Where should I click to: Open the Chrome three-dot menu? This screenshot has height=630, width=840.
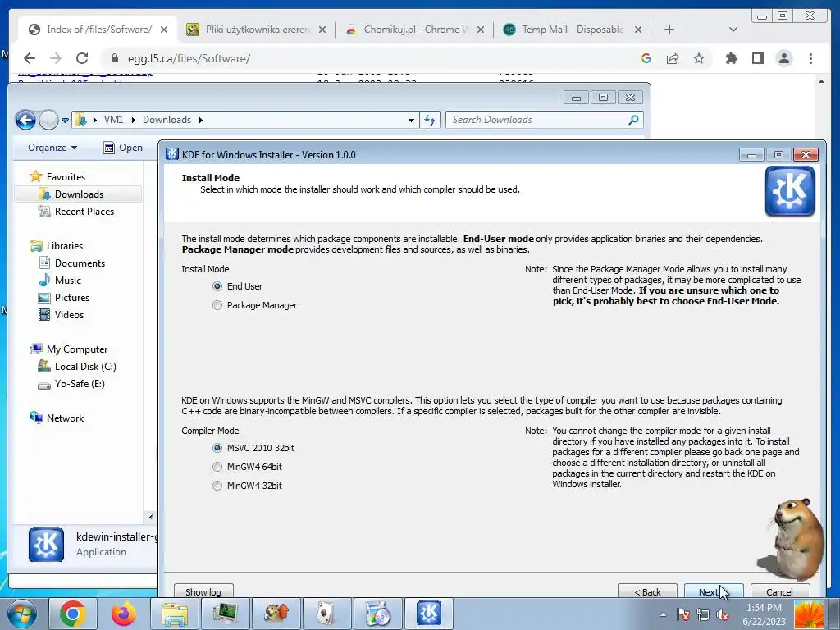pos(810,58)
